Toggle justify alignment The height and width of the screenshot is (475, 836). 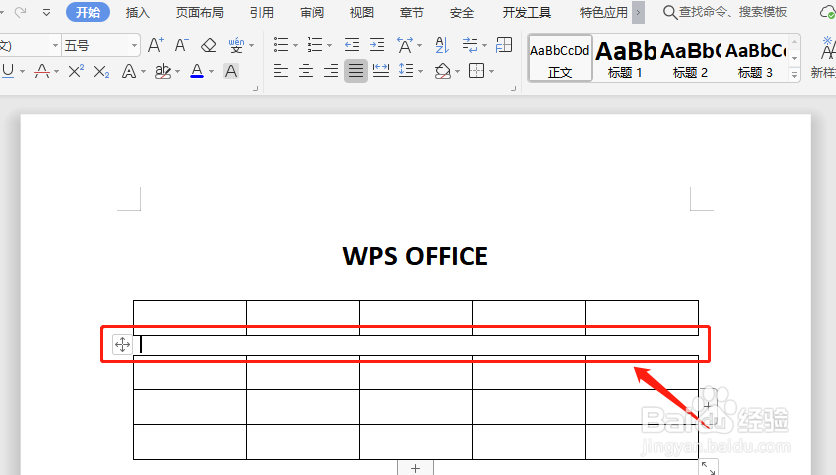(356, 71)
